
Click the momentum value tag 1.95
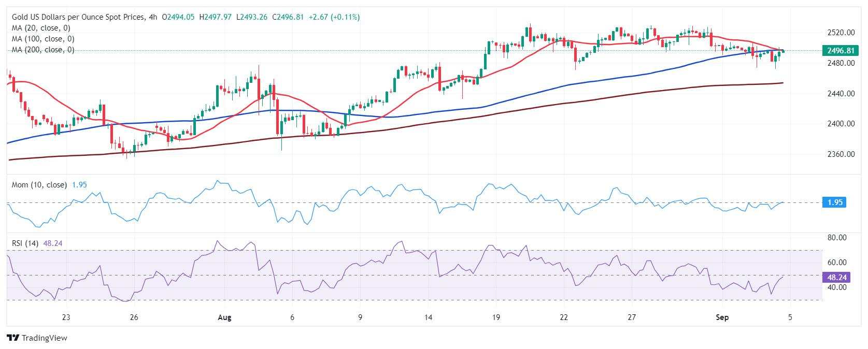(834, 202)
